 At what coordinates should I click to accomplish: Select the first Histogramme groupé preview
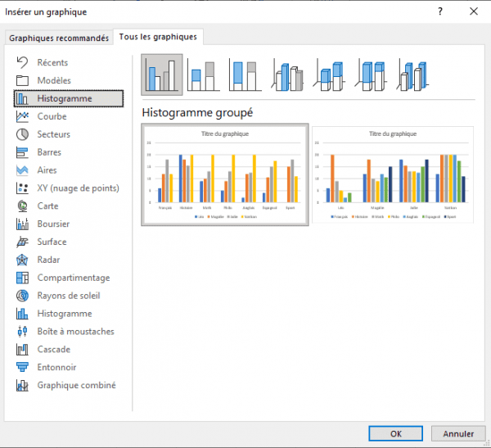(x=225, y=174)
